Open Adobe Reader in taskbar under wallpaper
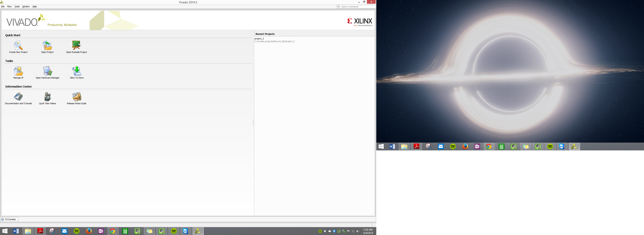Screen dimensions: 644x235 coord(416,147)
